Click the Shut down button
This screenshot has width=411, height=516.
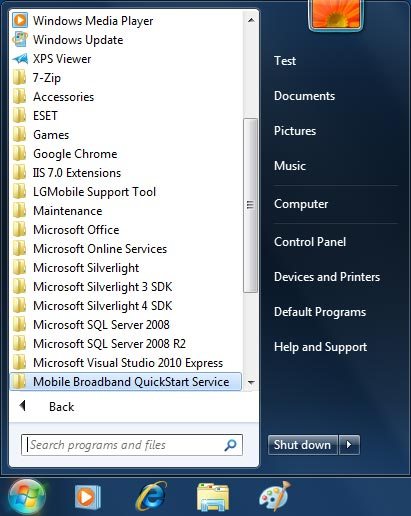click(303, 445)
